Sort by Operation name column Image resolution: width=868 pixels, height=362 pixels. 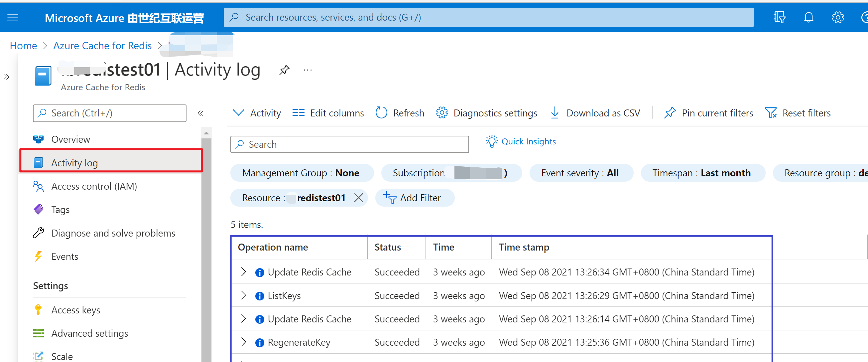pos(273,247)
